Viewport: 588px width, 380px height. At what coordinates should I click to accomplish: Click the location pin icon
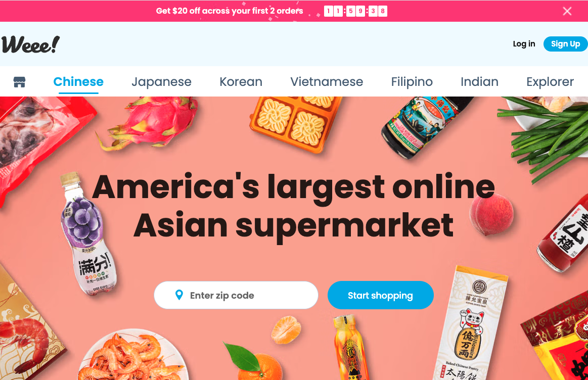click(x=179, y=295)
